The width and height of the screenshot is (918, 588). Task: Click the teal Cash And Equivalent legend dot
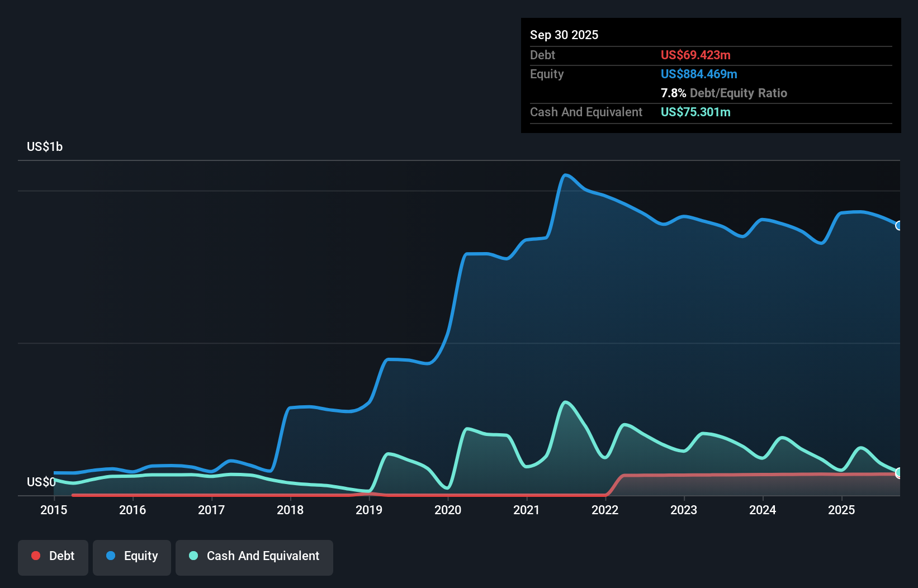pos(193,556)
